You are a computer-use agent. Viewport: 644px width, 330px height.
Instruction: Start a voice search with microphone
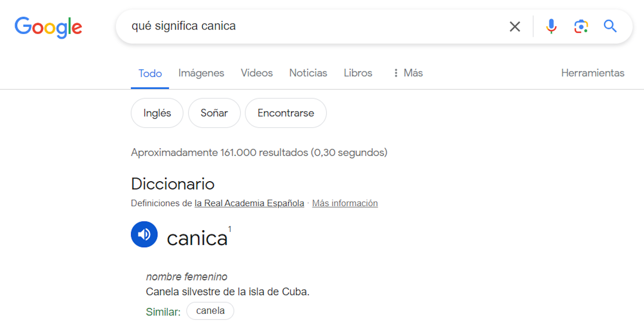(x=551, y=27)
